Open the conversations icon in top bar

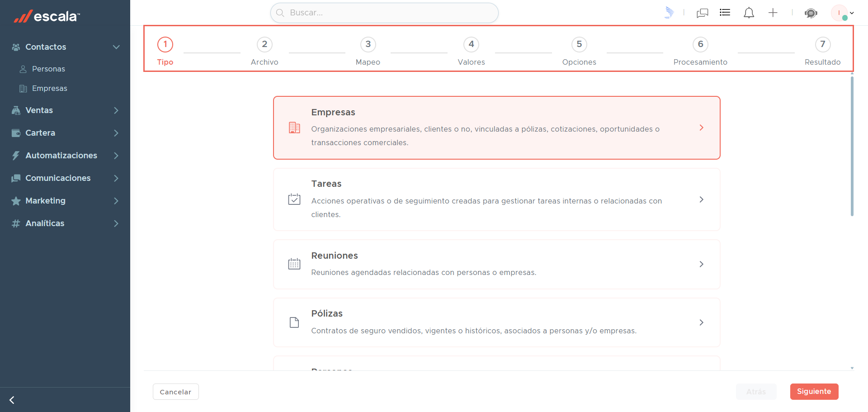tap(703, 13)
